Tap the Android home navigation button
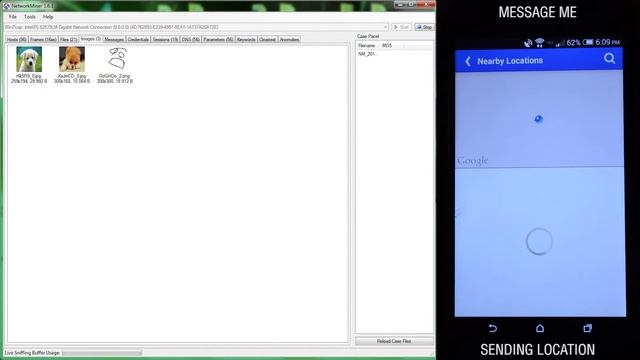Viewport: 640px width, 360px height. 540,329
